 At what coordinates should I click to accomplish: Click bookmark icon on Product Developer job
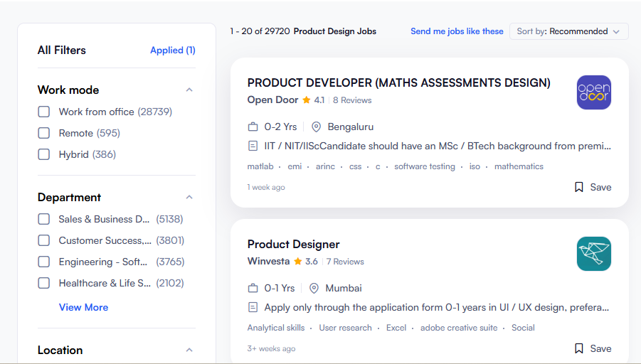pyautogui.click(x=579, y=187)
